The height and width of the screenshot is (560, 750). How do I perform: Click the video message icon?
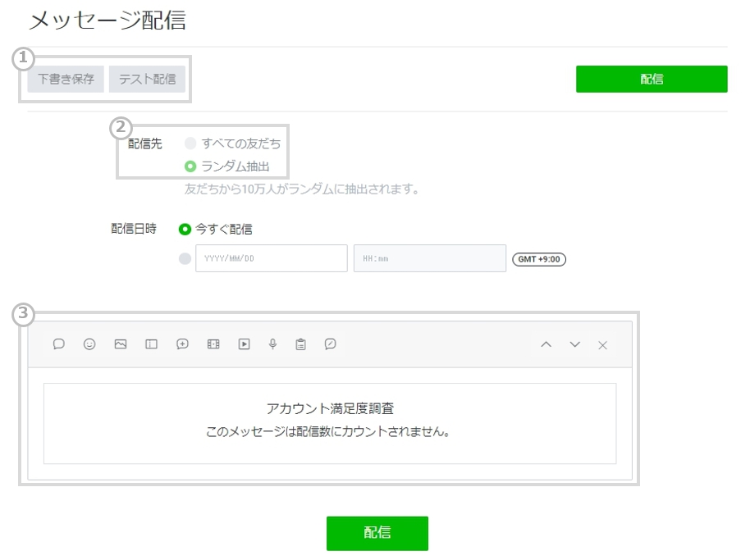243,344
